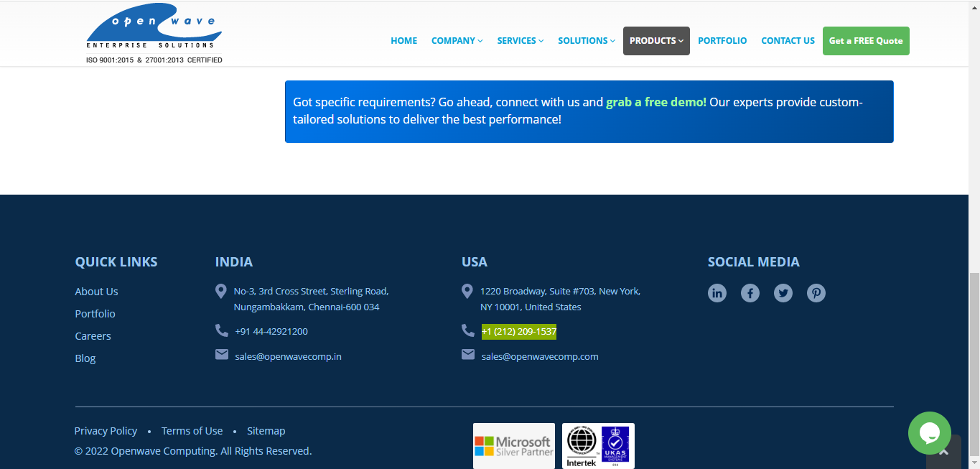
Task: Click the location pin icon next to India address
Action: (x=221, y=290)
